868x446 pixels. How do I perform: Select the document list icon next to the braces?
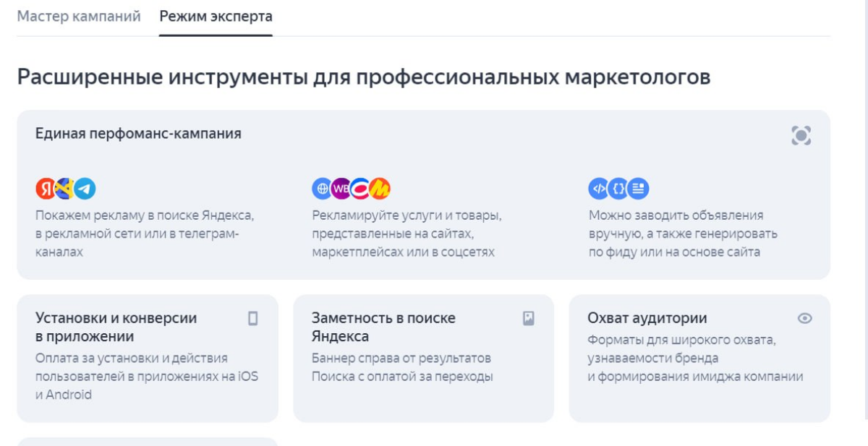(638, 188)
